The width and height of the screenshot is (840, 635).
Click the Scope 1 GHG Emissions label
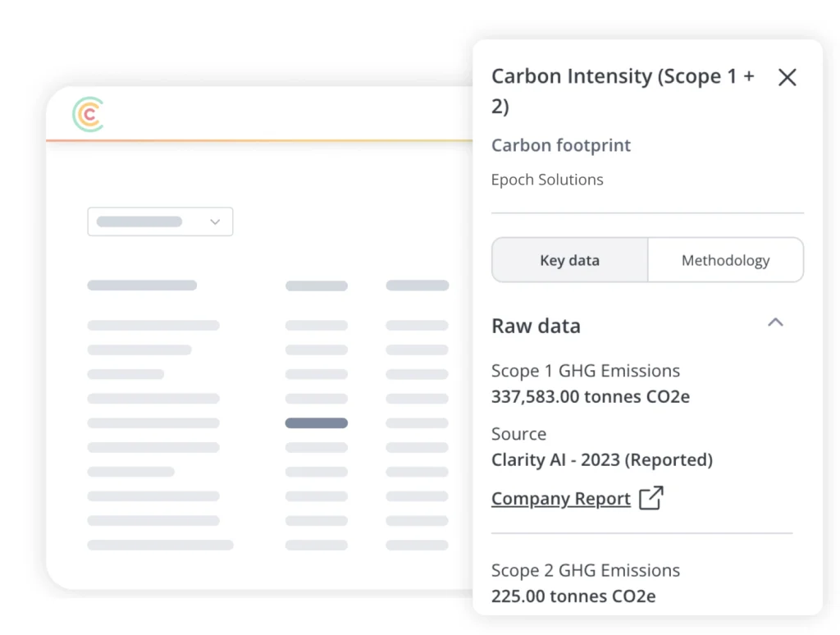585,371
